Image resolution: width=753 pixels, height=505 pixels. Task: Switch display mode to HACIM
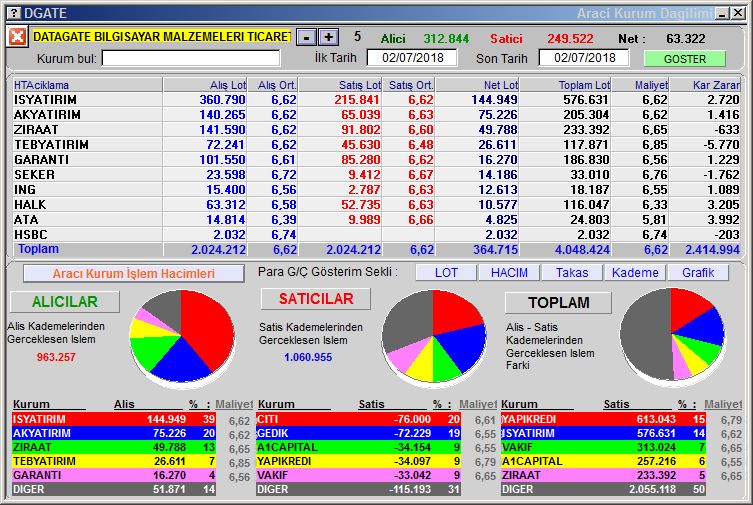coord(509,273)
